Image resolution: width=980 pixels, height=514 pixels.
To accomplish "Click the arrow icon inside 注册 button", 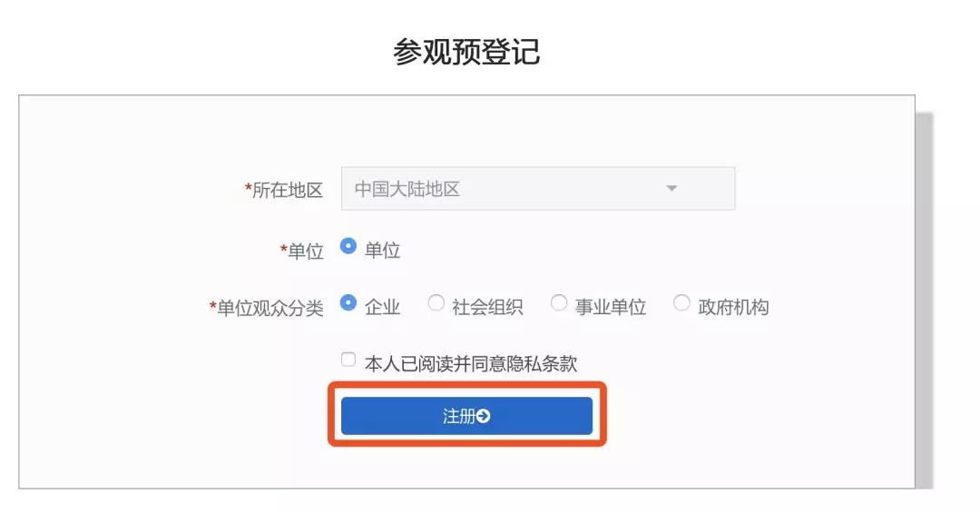I will [x=484, y=416].
